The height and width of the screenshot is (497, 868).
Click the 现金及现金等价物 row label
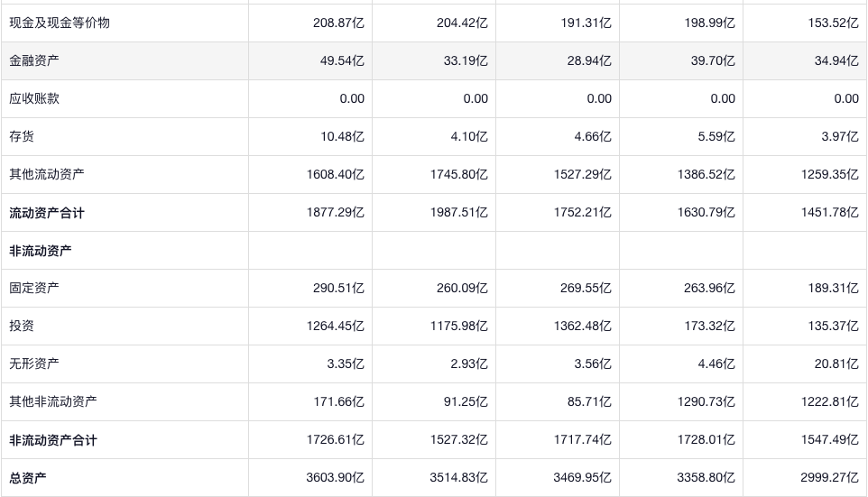pos(60,23)
